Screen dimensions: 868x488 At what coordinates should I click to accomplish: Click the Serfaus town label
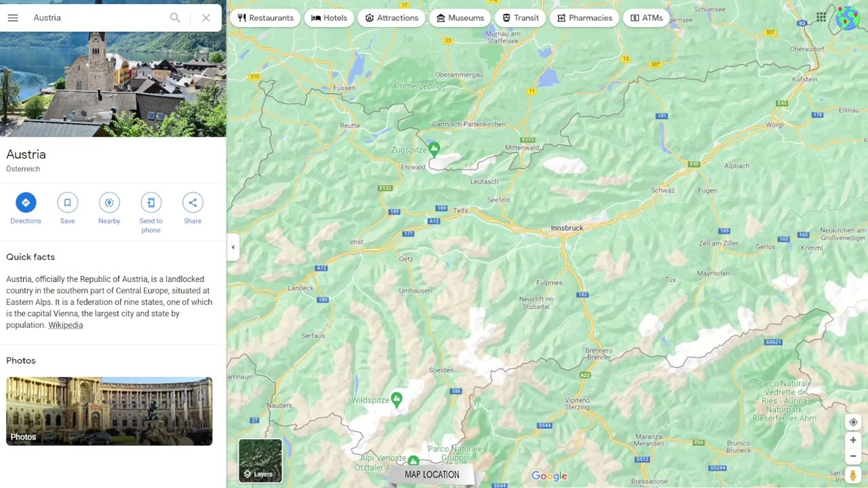[x=313, y=335]
